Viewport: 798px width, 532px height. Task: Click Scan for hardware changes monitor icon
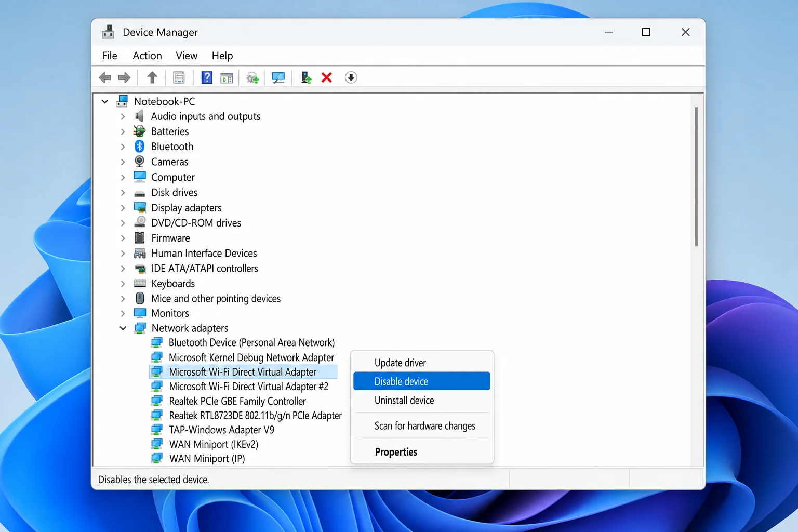coord(278,78)
